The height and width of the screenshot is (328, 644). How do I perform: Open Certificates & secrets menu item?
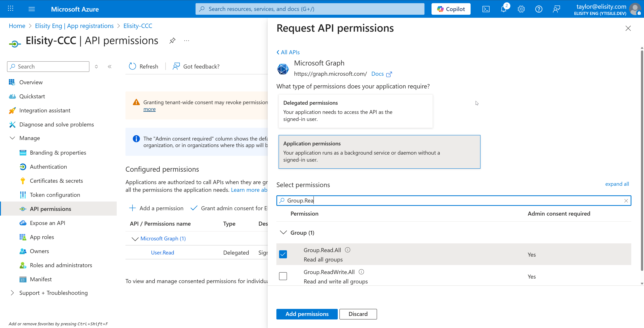[x=56, y=181]
